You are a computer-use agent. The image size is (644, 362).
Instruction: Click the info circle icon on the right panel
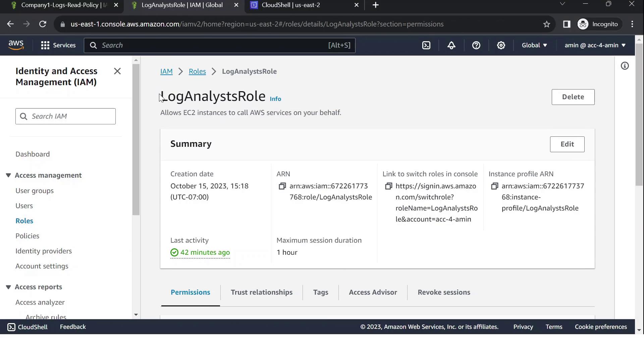(x=625, y=66)
